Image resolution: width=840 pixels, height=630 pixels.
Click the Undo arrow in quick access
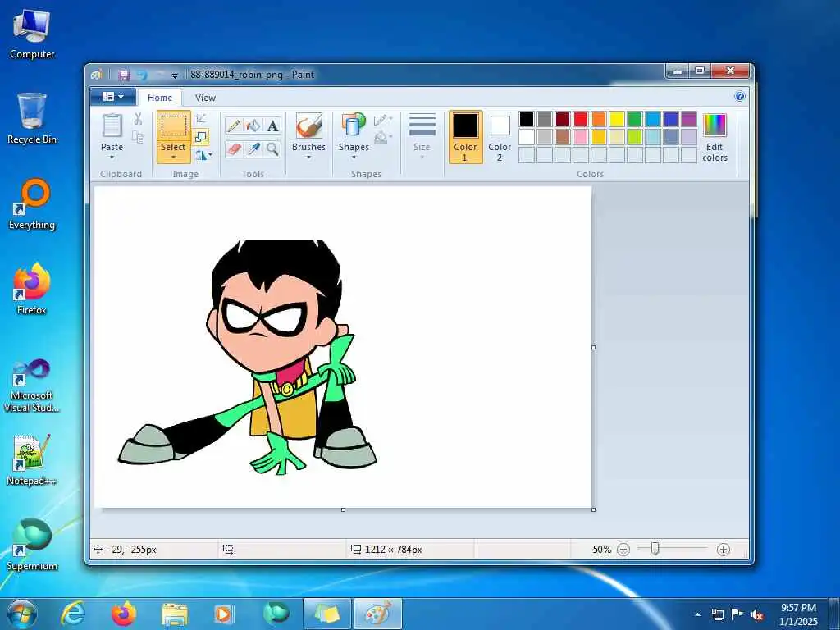tap(142, 75)
